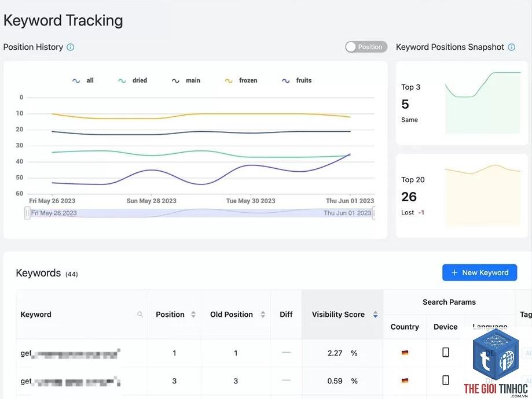Sort by Visibility Score column arrows
This screenshot has width=532, height=399.
pyautogui.click(x=375, y=314)
